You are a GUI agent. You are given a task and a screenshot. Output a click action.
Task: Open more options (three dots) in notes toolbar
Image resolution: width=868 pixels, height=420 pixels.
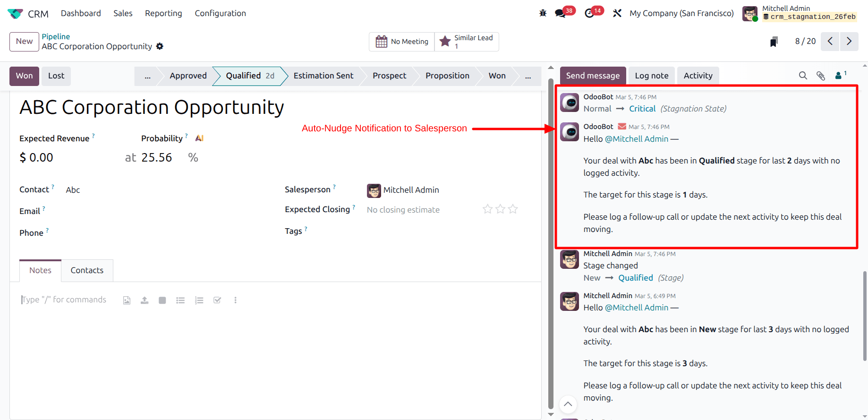coord(235,300)
